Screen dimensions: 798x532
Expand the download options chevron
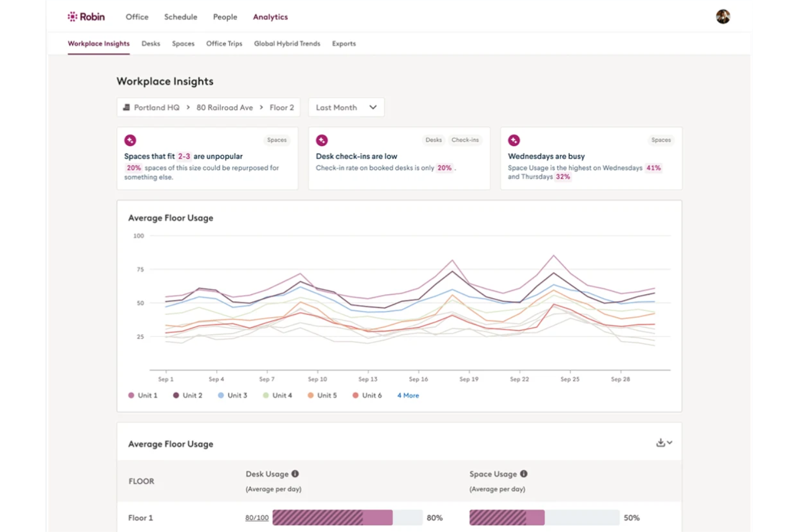(670, 443)
